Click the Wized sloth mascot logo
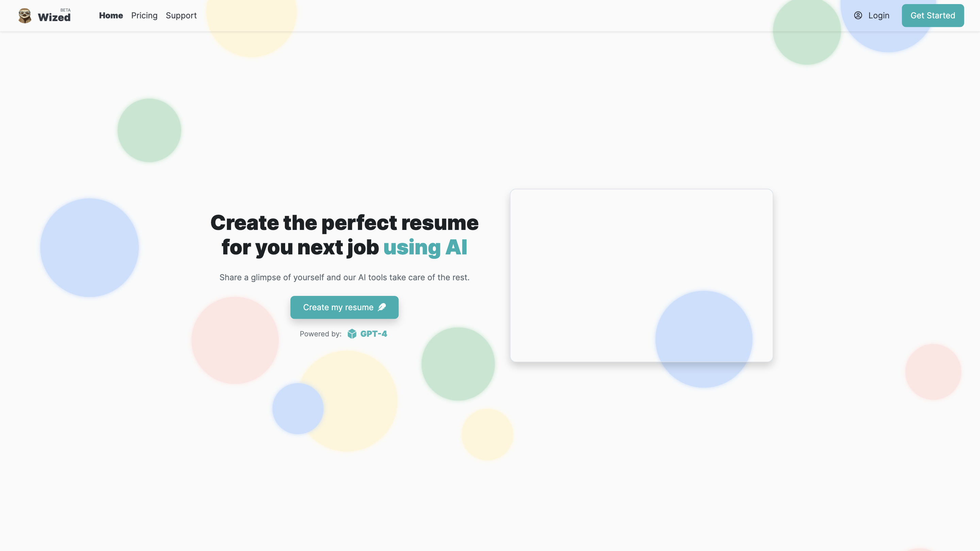This screenshot has height=551, width=980. pyautogui.click(x=24, y=16)
